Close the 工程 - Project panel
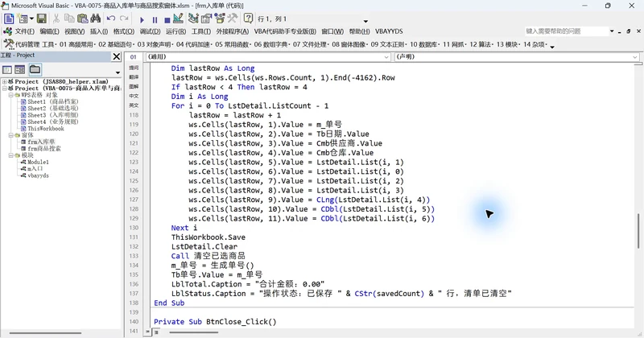 [x=117, y=56]
